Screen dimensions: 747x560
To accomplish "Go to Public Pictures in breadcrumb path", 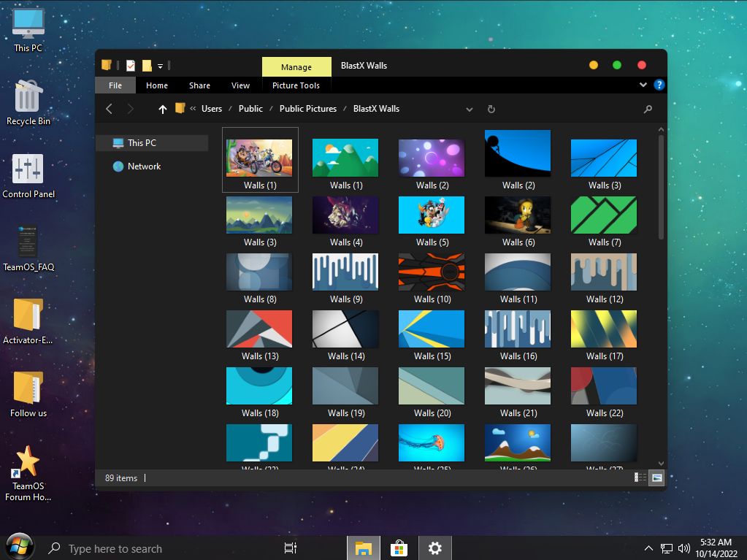I will coord(308,109).
